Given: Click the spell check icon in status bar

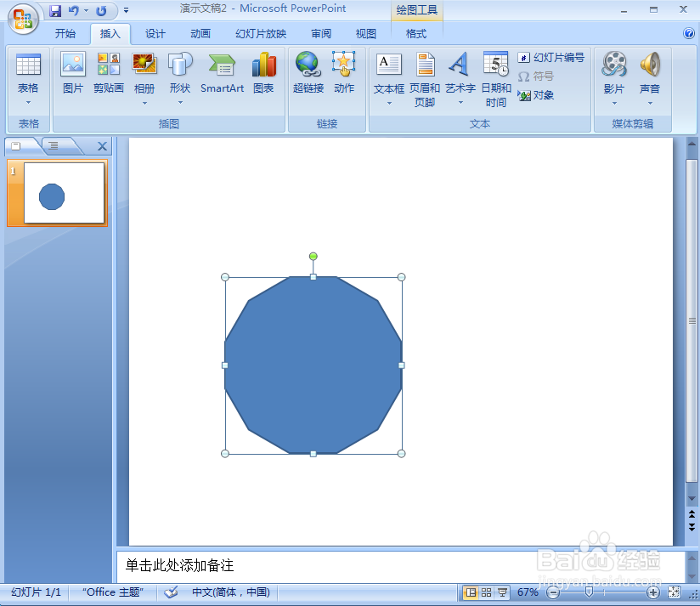Looking at the screenshot, I should coord(171,592).
